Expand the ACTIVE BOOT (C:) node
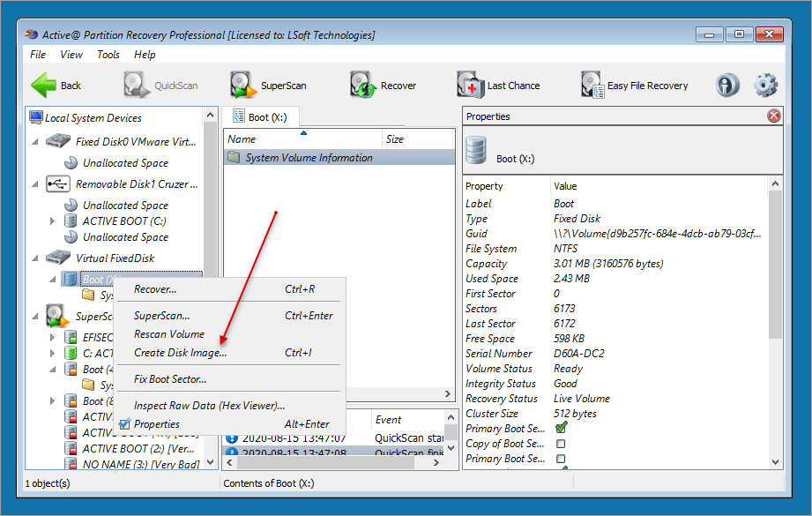Viewport: 812px width, 516px height. click(x=52, y=221)
